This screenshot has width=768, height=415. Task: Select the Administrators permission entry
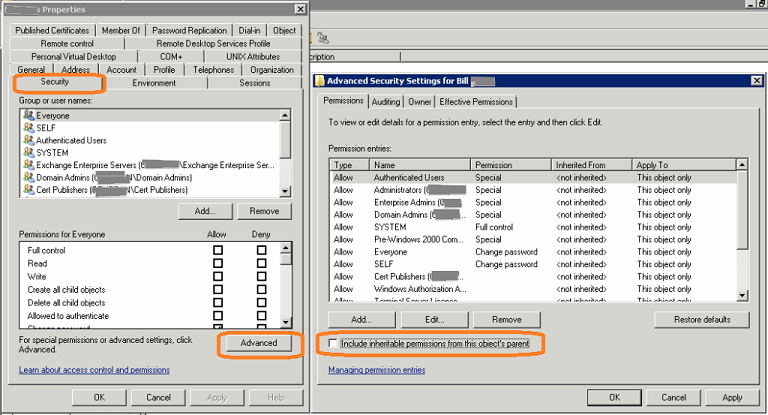click(533, 190)
